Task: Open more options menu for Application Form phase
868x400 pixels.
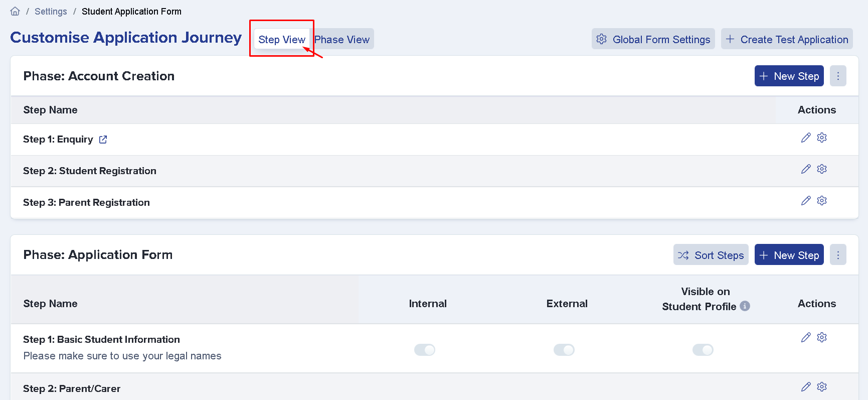Action: pos(838,254)
